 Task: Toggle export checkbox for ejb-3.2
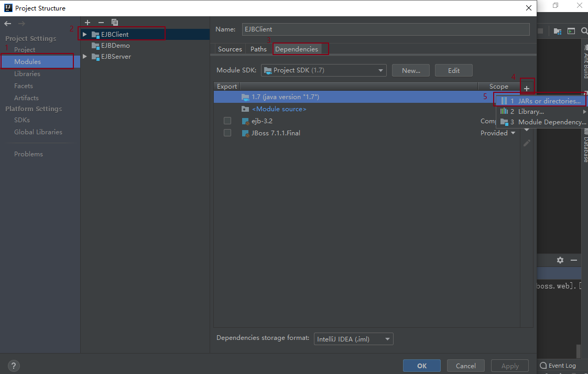tap(227, 121)
